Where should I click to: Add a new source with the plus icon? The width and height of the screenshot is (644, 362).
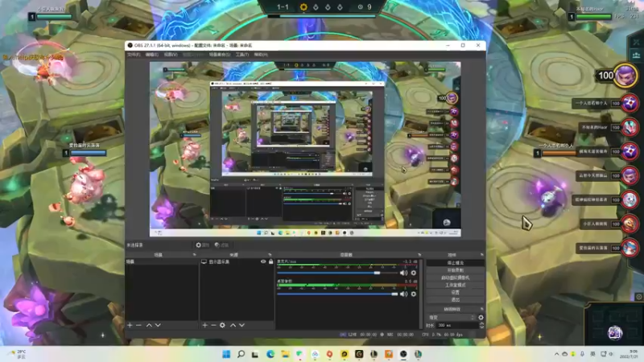[x=205, y=325]
